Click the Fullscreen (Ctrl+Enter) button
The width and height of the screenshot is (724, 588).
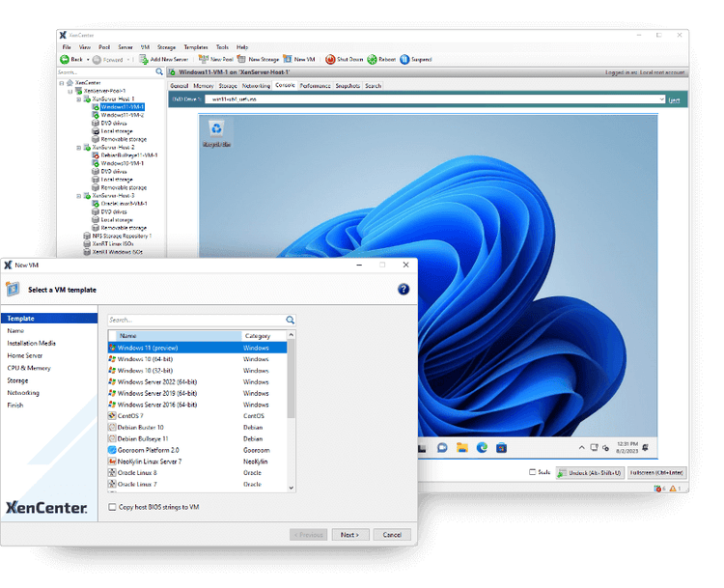click(656, 472)
